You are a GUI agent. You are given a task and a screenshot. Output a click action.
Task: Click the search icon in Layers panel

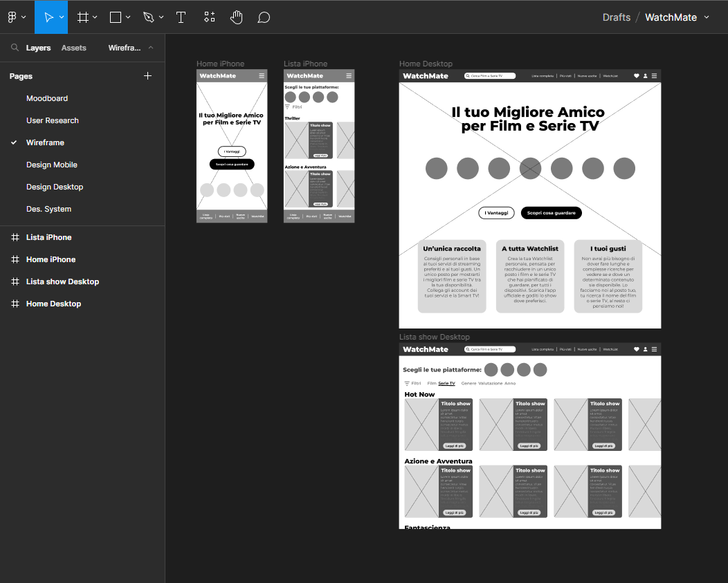click(15, 47)
